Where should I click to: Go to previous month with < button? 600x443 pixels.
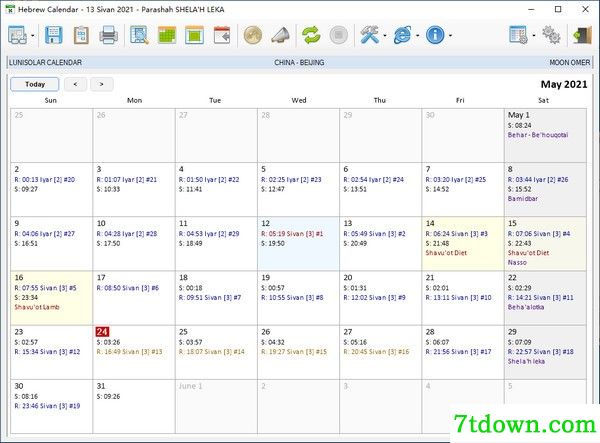[75, 84]
